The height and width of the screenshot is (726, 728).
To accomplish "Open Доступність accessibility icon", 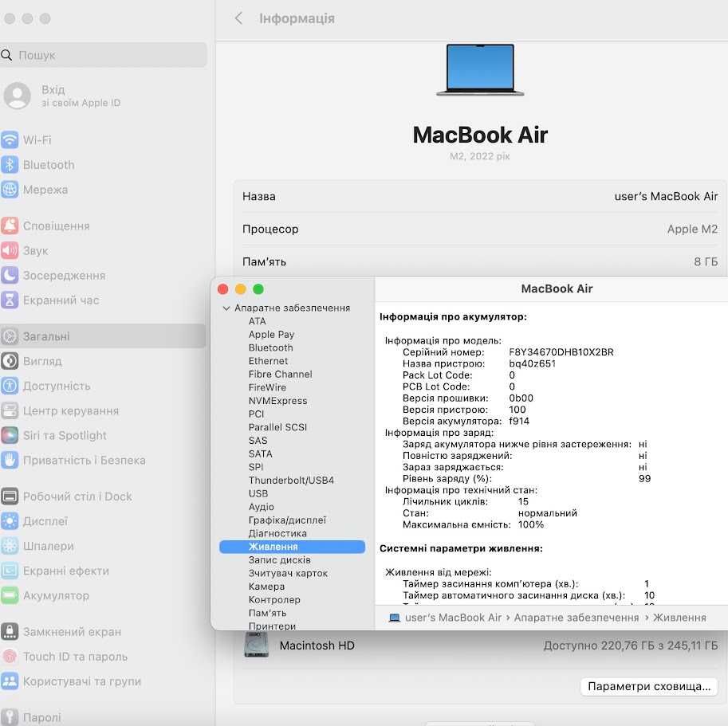I will 10,386.
